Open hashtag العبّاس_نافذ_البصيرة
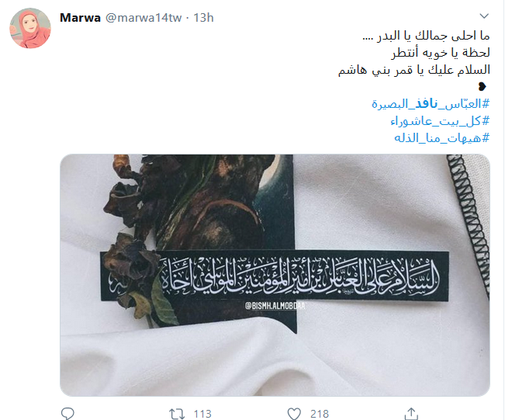 click(431, 104)
